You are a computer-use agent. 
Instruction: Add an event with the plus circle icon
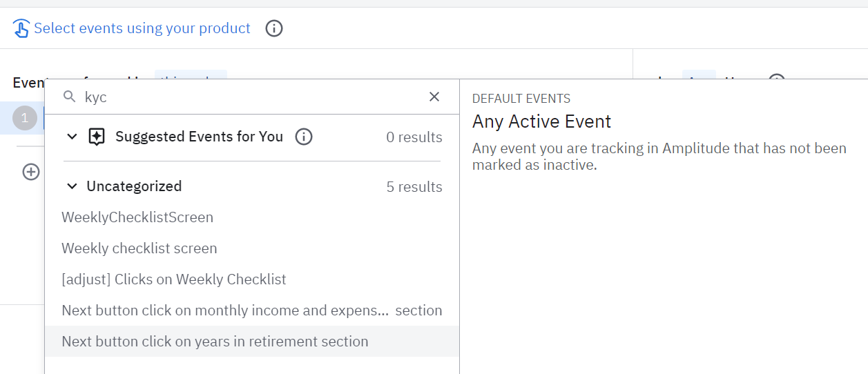(31, 172)
